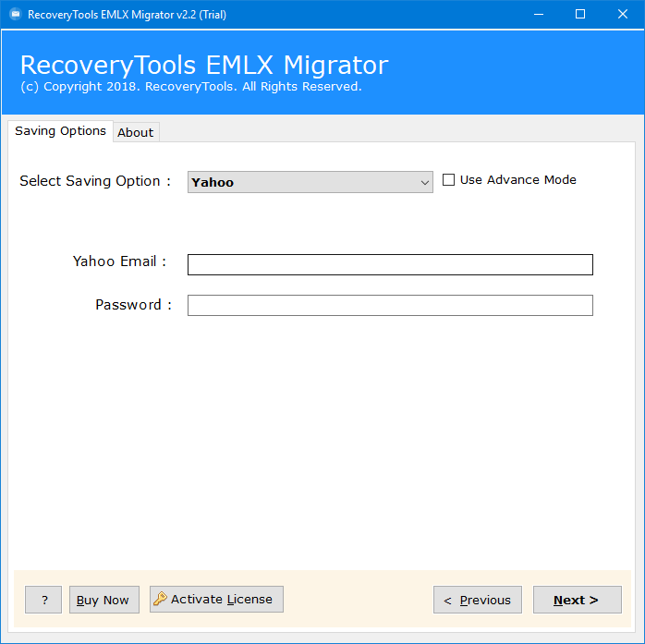This screenshot has width=645, height=644.
Task: Select the Saving Options tab
Action: coord(60,131)
